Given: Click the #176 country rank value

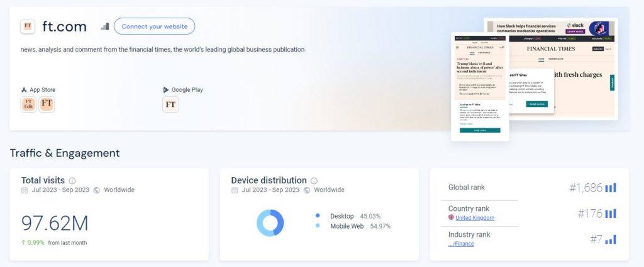Looking at the screenshot, I should [590, 213].
